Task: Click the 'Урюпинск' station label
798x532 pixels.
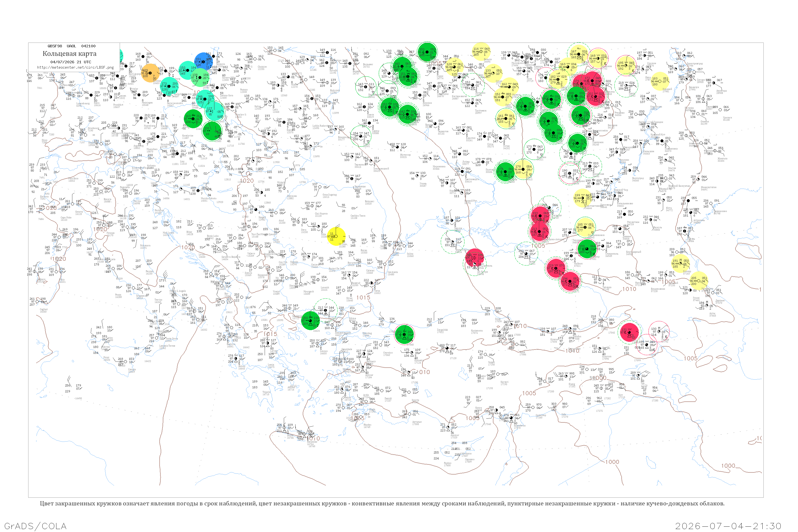Action: 598,143
